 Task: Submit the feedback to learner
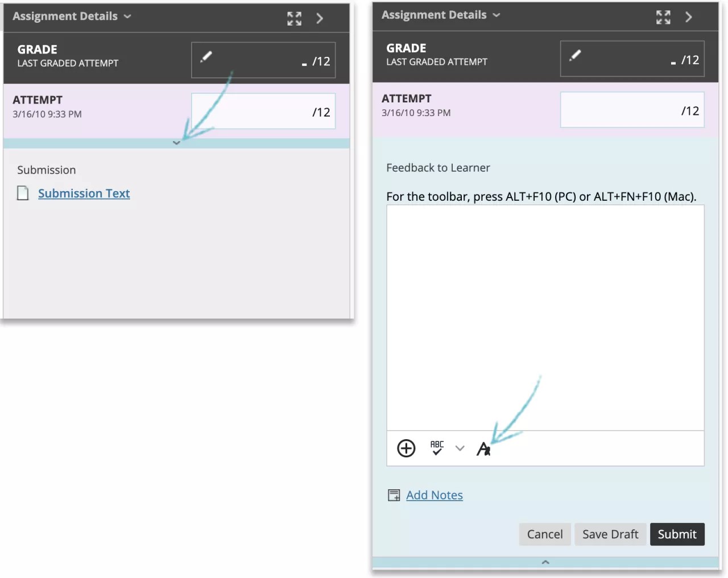[x=677, y=534]
